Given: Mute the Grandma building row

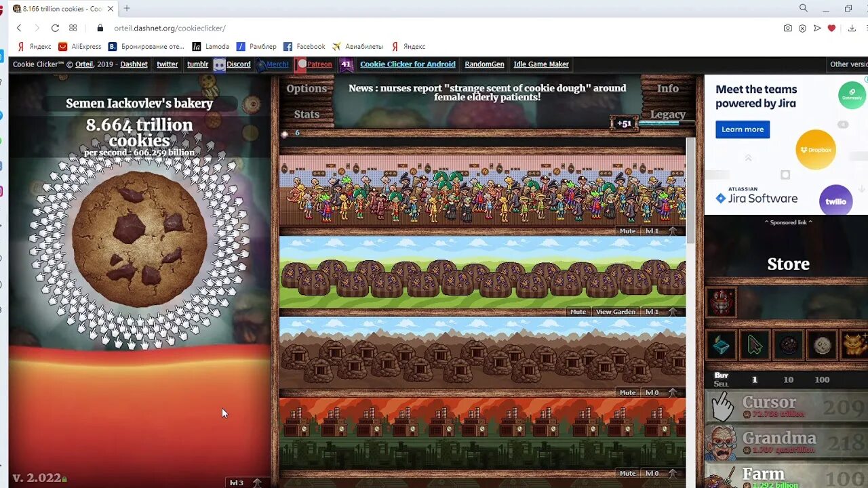Looking at the screenshot, I should point(628,231).
